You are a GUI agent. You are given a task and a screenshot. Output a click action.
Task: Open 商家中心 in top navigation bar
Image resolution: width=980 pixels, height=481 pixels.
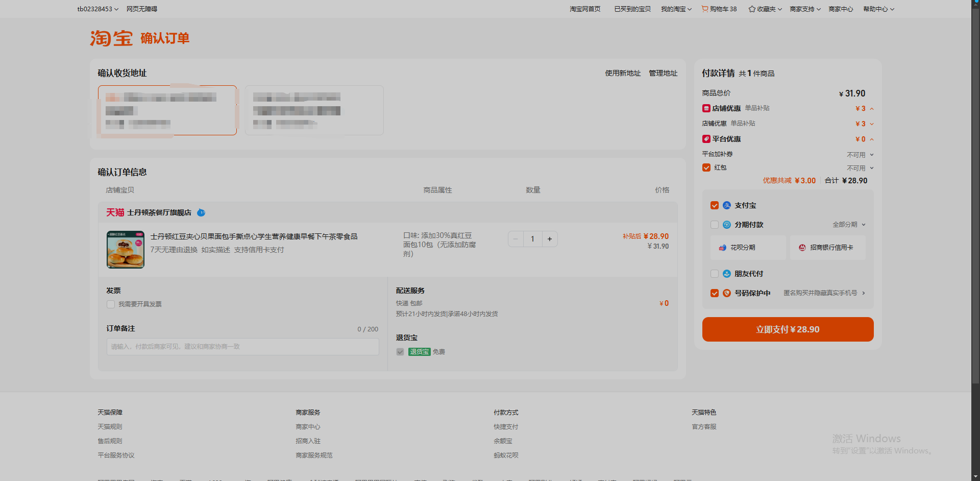[841, 9]
